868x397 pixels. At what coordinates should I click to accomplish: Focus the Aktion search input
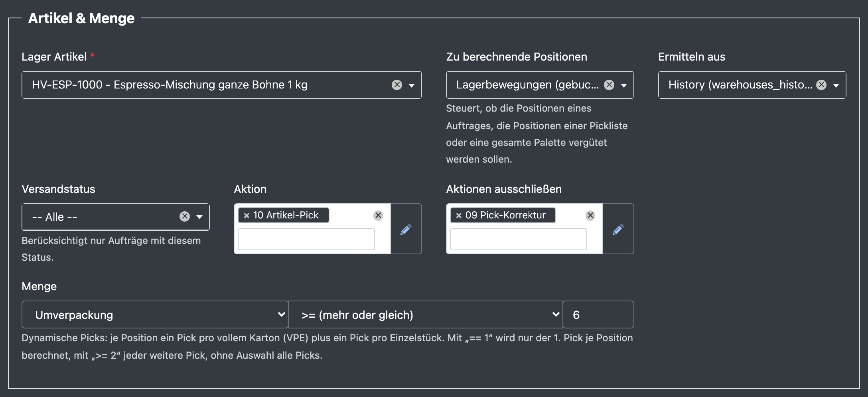(x=306, y=239)
